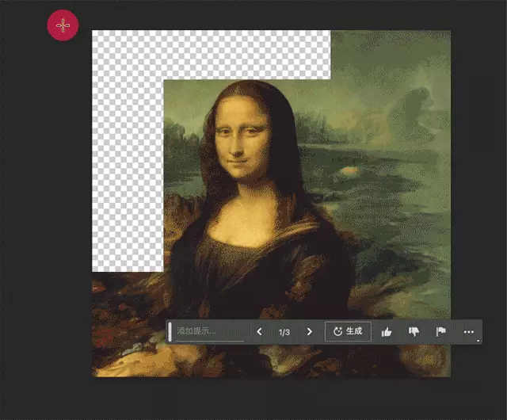
Task: Go to the previous variation with the left arrow
Action: 259,332
